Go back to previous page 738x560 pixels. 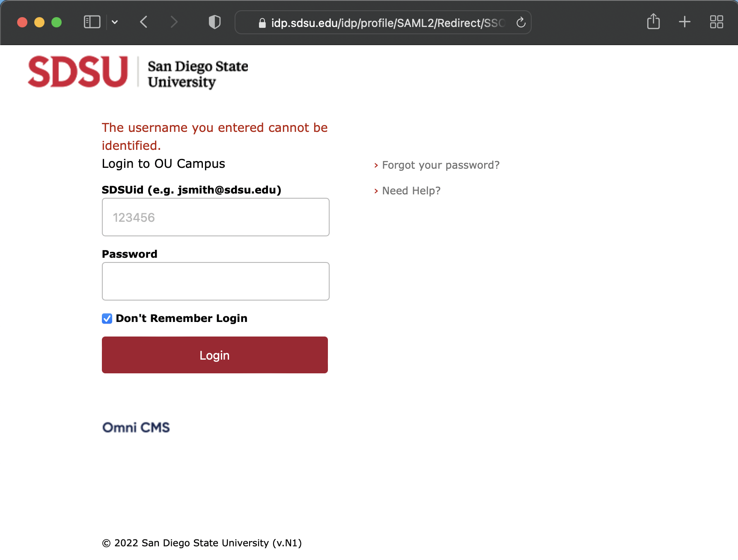144,22
